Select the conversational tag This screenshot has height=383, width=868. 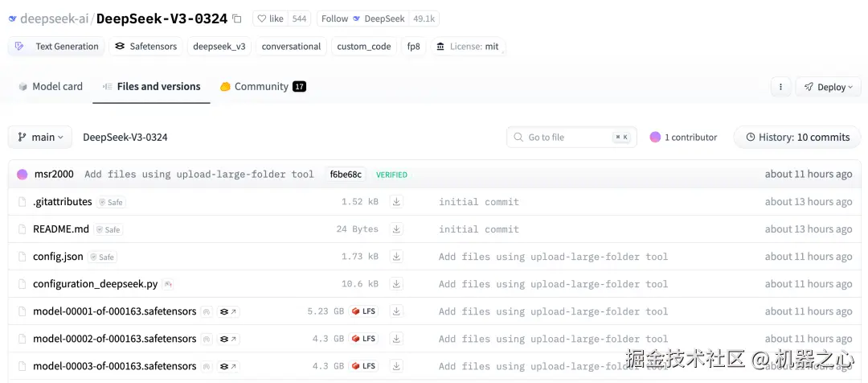(x=291, y=47)
